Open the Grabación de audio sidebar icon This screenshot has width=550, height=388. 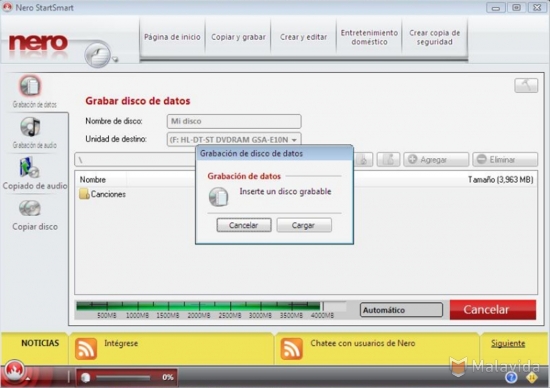click(30, 127)
